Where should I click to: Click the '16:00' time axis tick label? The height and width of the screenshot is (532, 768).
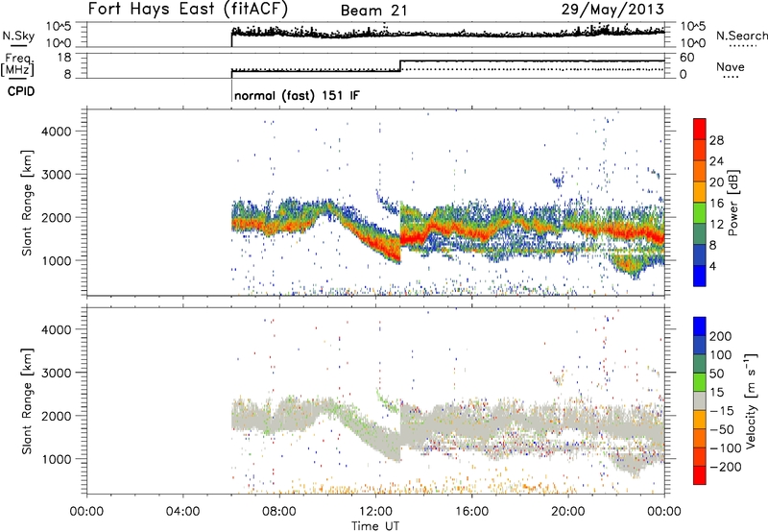pyautogui.click(x=471, y=512)
